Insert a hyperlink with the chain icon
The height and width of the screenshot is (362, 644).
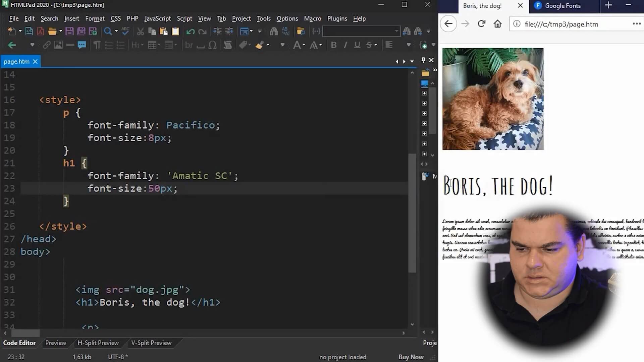point(46,45)
